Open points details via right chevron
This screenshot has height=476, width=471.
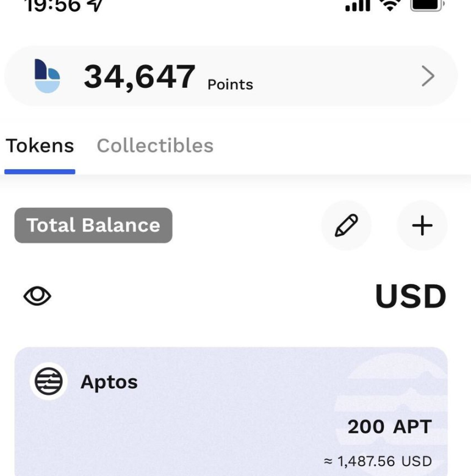(x=428, y=76)
